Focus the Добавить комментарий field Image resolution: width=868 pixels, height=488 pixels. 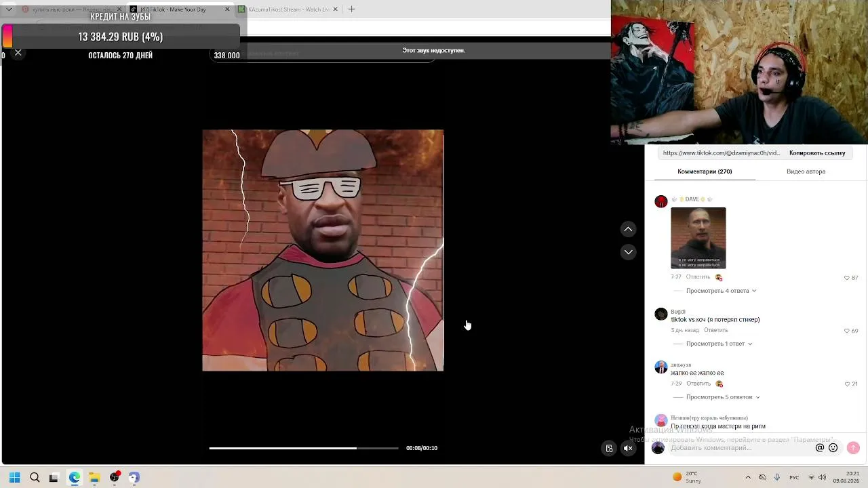click(x=740, y=448)
